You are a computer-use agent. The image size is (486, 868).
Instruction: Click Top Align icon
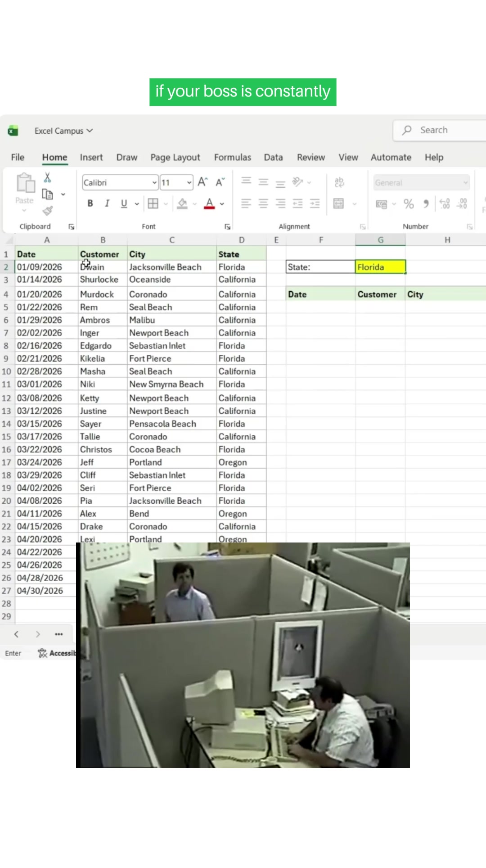coord(246,181)
